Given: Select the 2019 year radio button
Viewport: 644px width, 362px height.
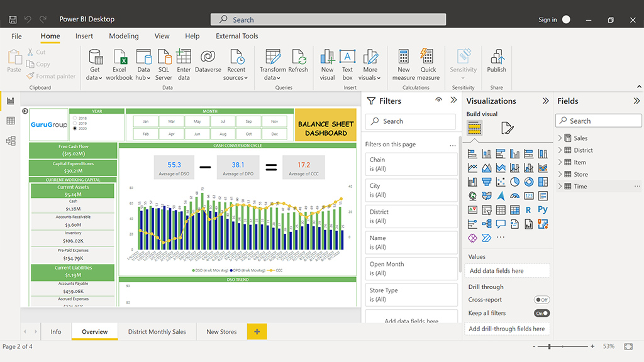Looking at the screenshot, I should [75, 123].
